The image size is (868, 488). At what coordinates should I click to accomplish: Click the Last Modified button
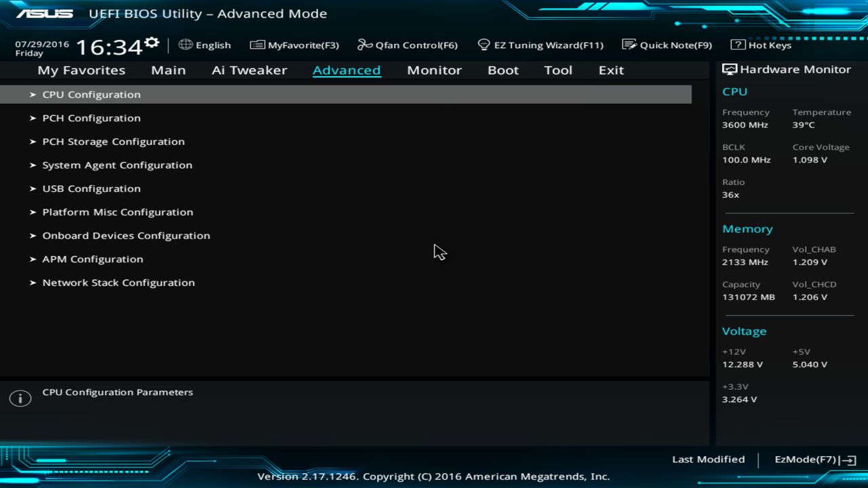tap(708, 459)
